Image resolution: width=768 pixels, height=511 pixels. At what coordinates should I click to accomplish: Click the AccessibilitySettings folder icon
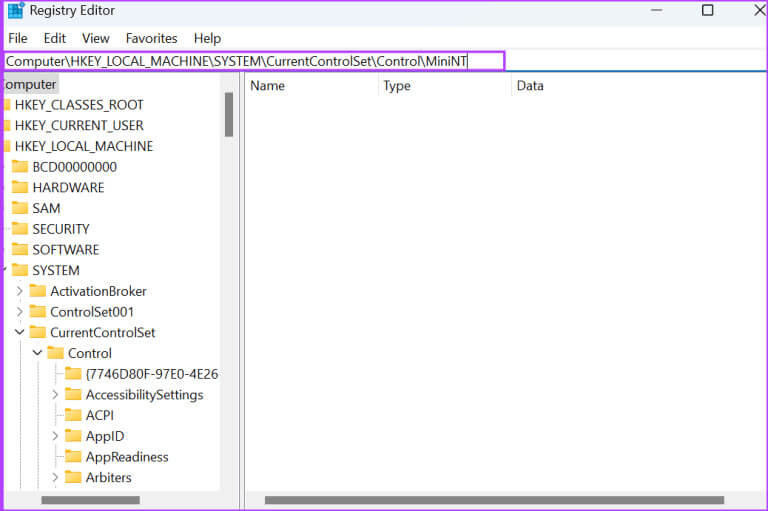[x=73, y=394]
